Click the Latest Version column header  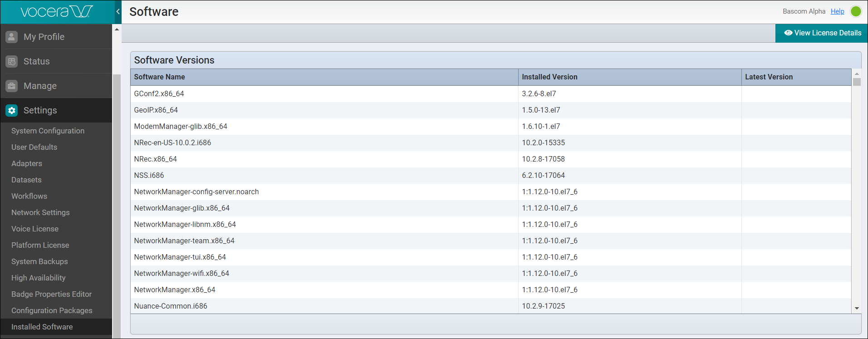click(769, 77)
